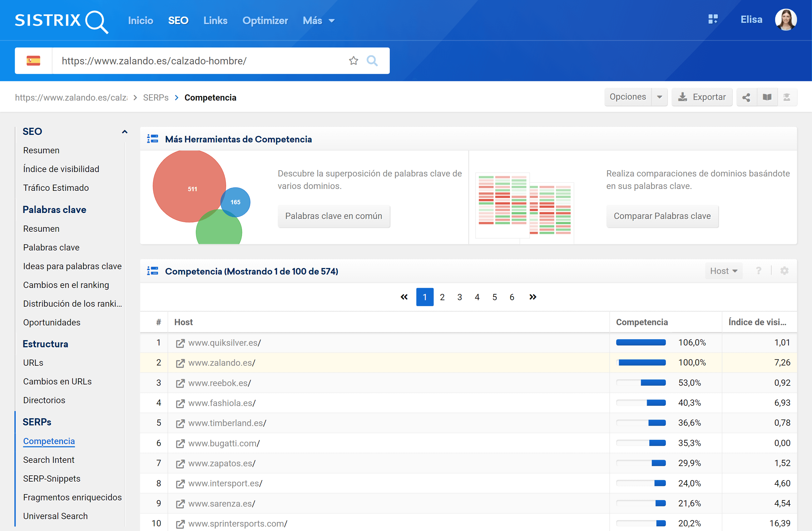Open Ideas para palabras clave
The height and width of the screenshot is (531, 812).
[72, 266]
